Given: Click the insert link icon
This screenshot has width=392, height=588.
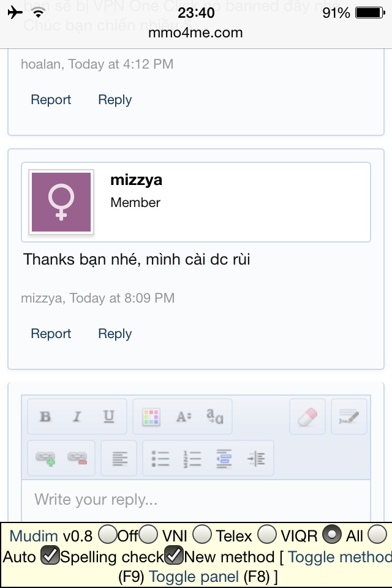Looking at the screenshot, I should pyautogui.click(x=45, y=458).
